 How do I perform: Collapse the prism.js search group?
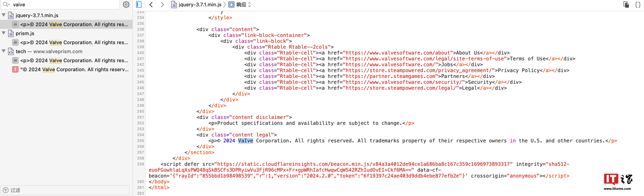[4, 33]
